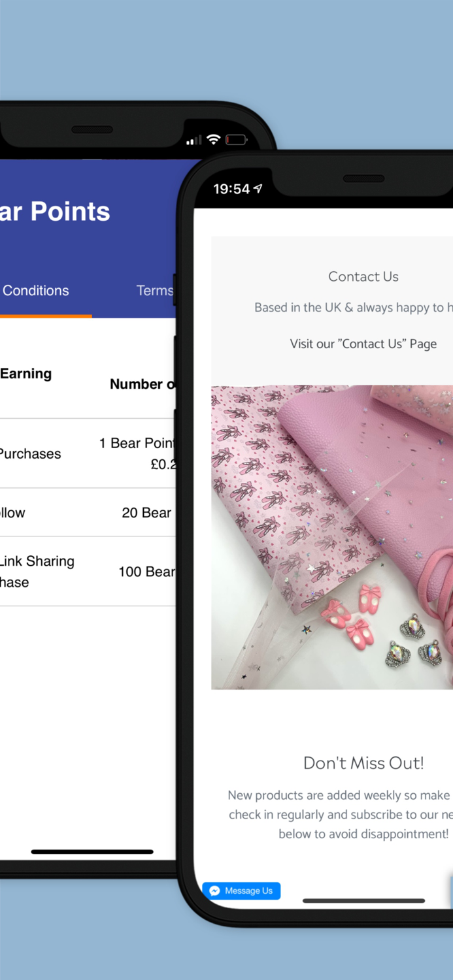Switch to the Terms tab
The image size is (453, 980).
(x=154, y=291)
